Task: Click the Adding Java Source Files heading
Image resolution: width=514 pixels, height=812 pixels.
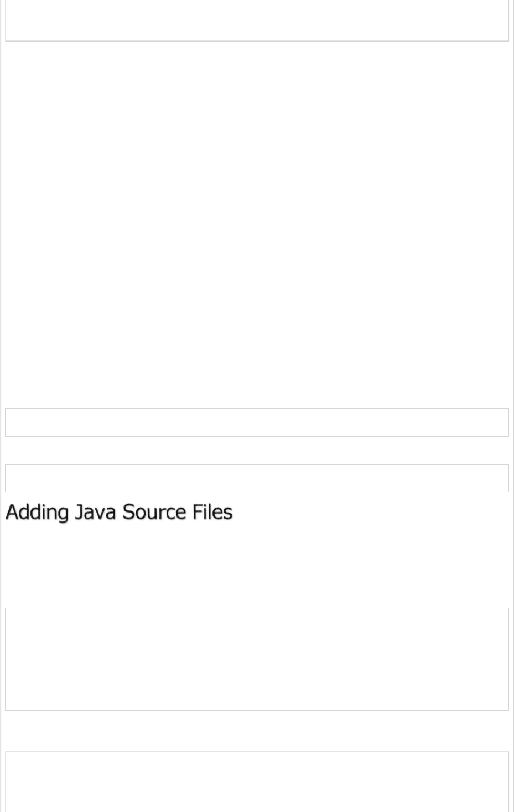Action: (x=119, y=512)
